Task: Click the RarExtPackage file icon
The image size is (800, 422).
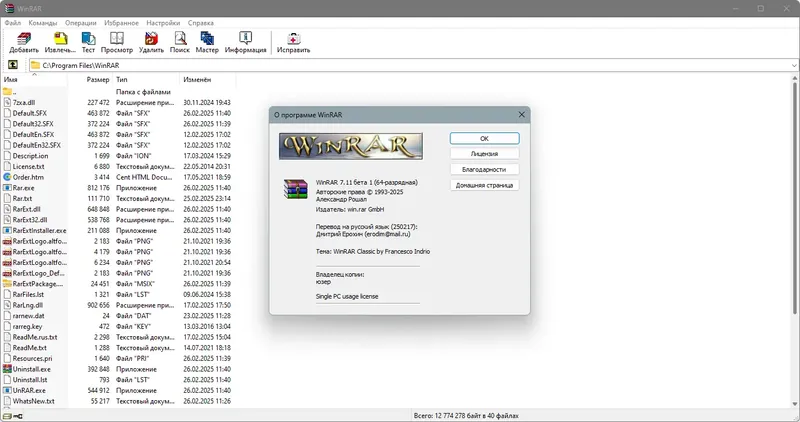Action: pos(7,284)
